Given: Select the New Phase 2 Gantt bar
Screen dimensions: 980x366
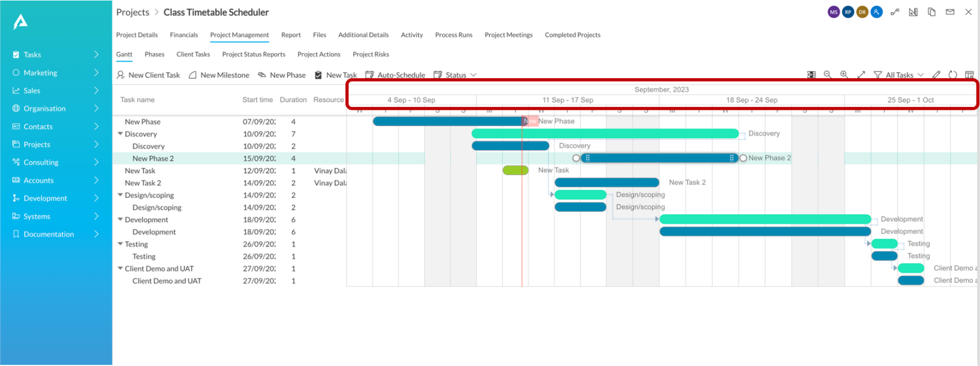Looking at the screenshot, I should 660,158.
